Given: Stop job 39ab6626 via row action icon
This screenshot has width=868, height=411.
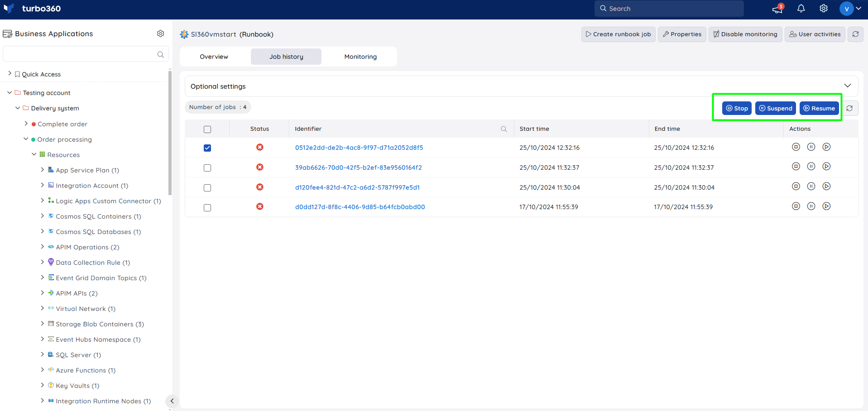Looking at the screenshot, I should pyautogui.click(x=796, y=167).
